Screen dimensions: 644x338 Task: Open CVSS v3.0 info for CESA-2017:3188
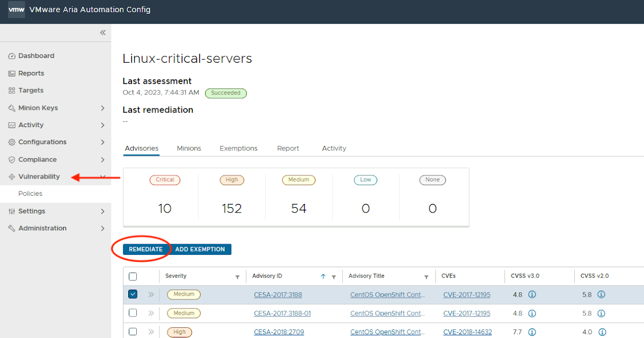[x=532, y=295]
